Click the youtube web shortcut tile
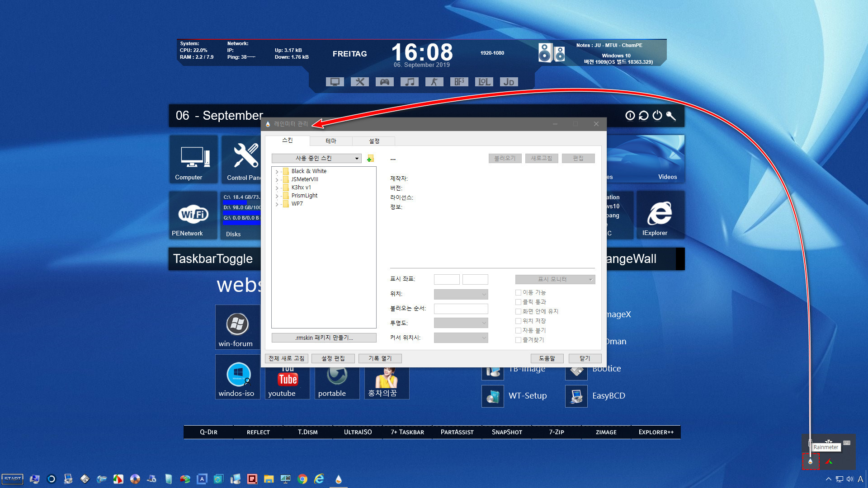The width and height of the screenshot is (868, 488). click(x=287, y=382)
